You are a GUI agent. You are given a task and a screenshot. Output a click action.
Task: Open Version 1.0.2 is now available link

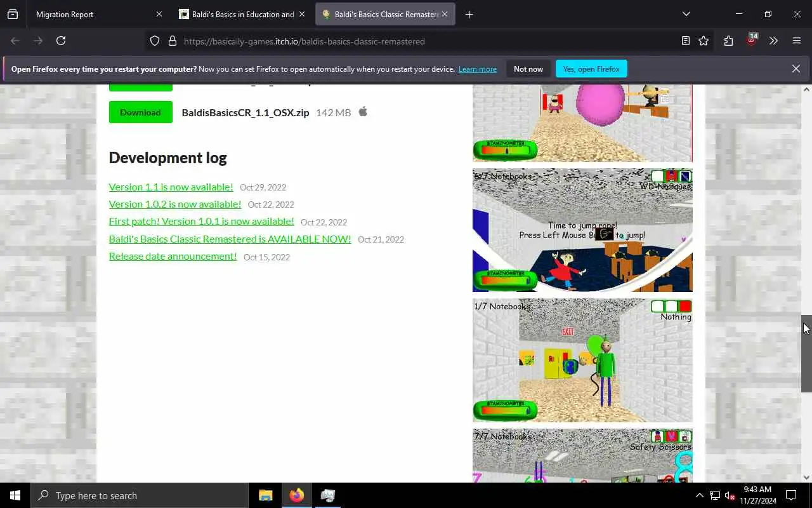coord(175,204)
